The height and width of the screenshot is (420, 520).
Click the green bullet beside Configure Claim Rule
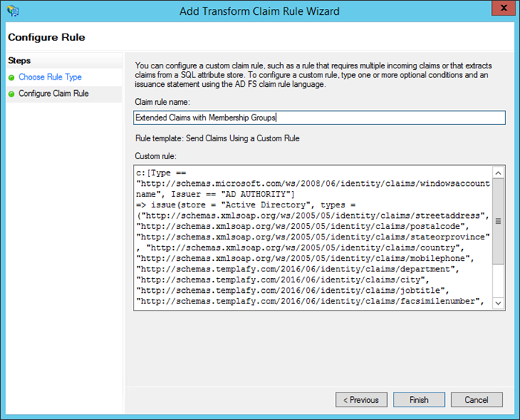[12, 94]
